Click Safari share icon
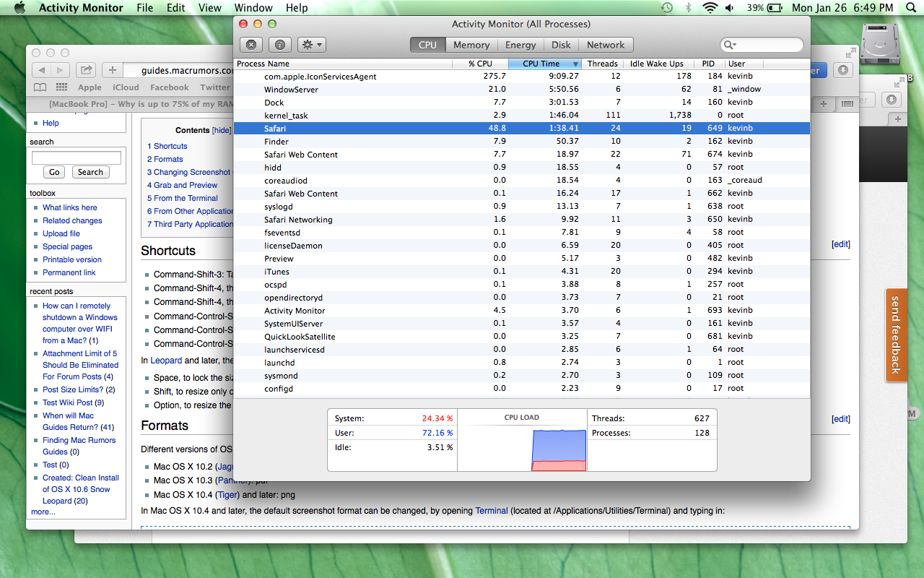The width and height of the screenshot is (924, 578). tap(86, 70)
